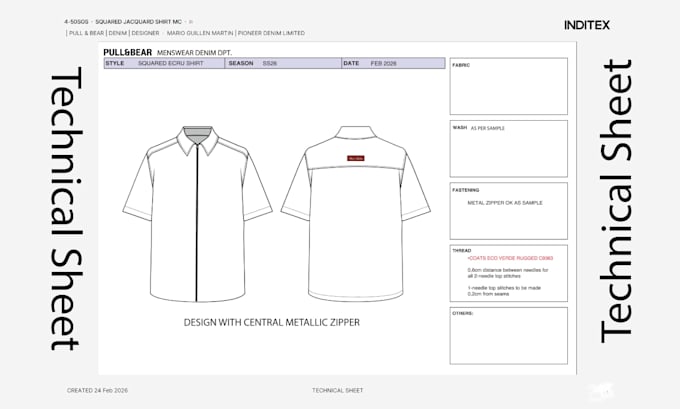Viewport: 680px width, 409px height.
Task: Click the front view shirt drawing
Action: [x=197, y=214]
